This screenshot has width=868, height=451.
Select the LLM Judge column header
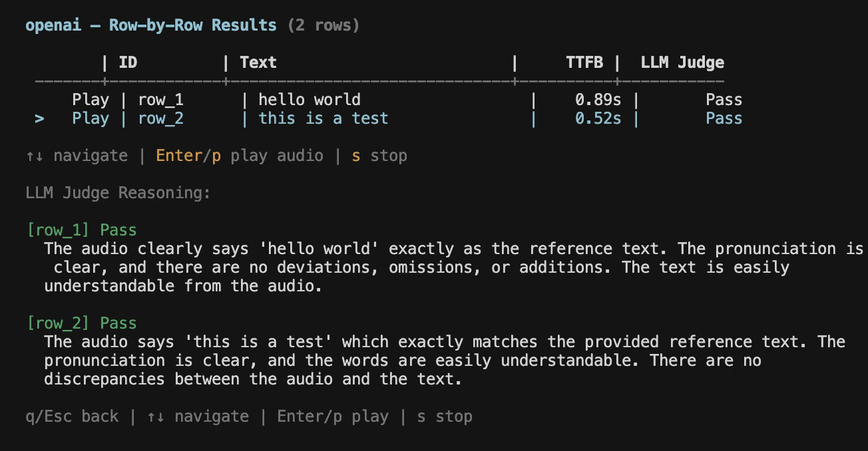[682, 62]
